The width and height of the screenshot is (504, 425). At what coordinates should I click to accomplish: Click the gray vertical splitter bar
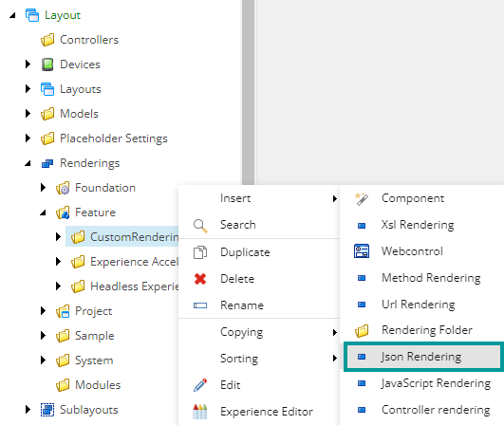(x=248, y=93)
